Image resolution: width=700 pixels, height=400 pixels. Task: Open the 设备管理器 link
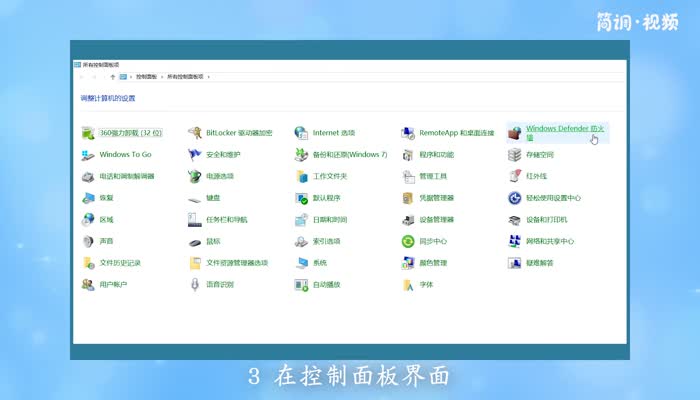click(x=436, y=220)
